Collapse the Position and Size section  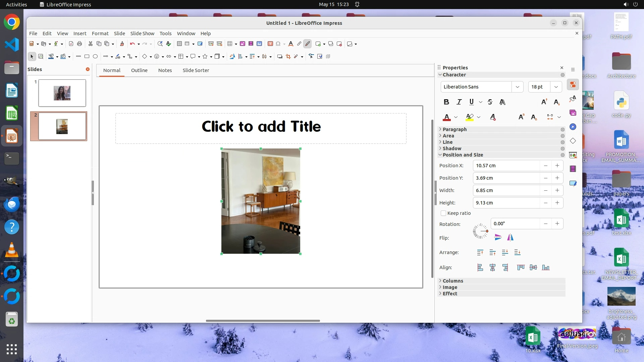pyautogui.click(x=463, y=155)
